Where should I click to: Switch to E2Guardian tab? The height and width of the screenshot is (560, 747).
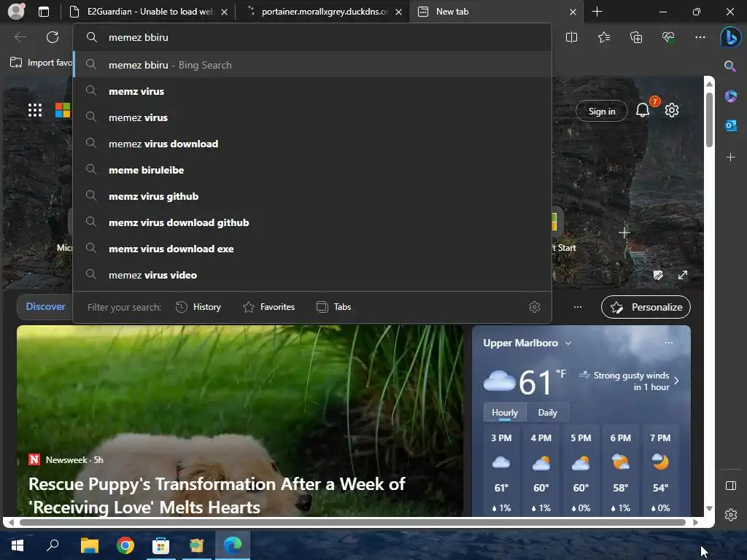[147, 12]
